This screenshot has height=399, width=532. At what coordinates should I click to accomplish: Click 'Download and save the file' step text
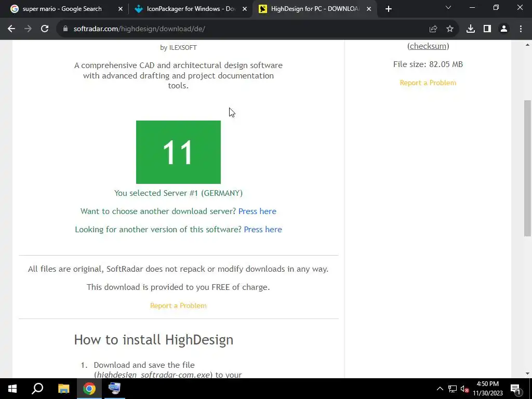click(x=144, y=365)
